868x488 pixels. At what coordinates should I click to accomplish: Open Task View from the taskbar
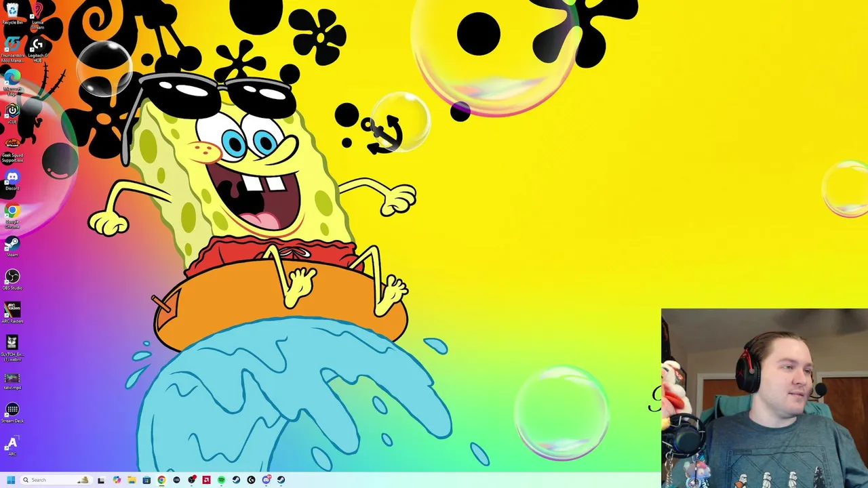click(101, 480)
